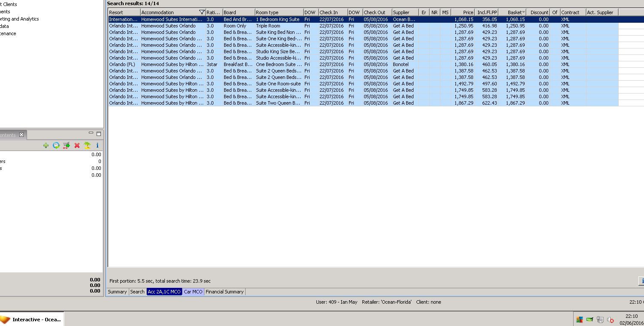Open the 'rting and Analytics' tree item
This screenshot has width=644, height=326.
pyautogui.click(x=19, y=19)
